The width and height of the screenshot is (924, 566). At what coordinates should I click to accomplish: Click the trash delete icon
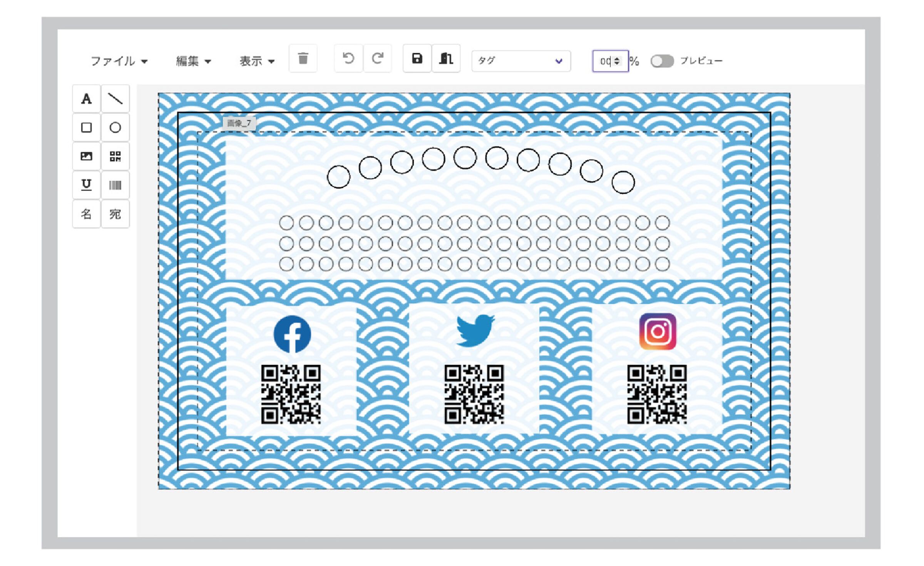303,58
